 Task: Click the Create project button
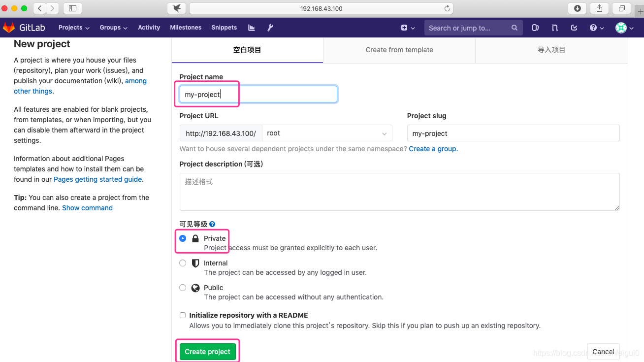pos(208,352)
